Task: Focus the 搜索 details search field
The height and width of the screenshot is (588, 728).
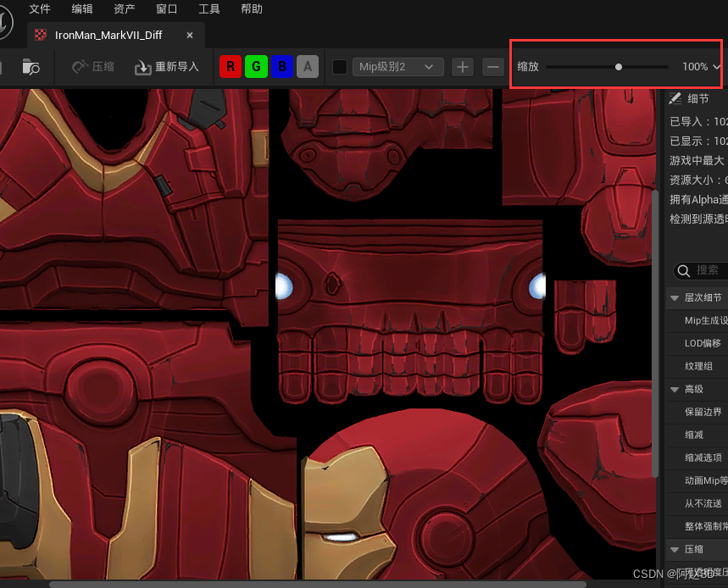Action: [702, 270]
